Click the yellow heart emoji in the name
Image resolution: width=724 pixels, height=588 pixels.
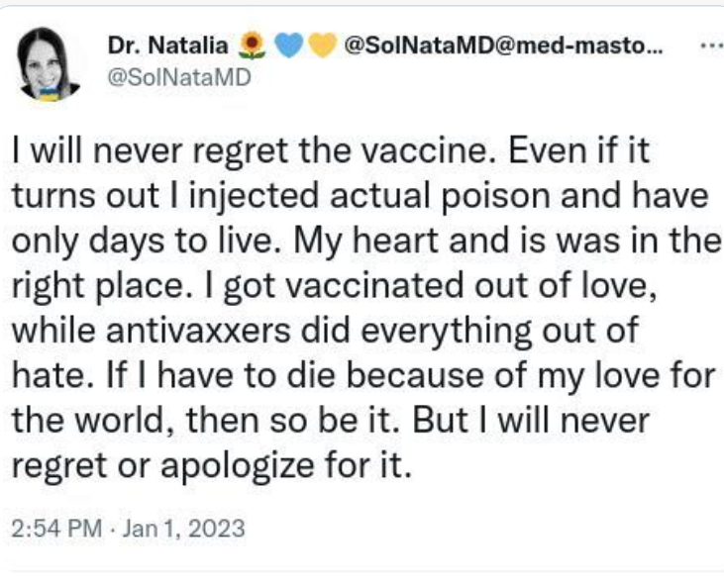[x=320, y=46]
